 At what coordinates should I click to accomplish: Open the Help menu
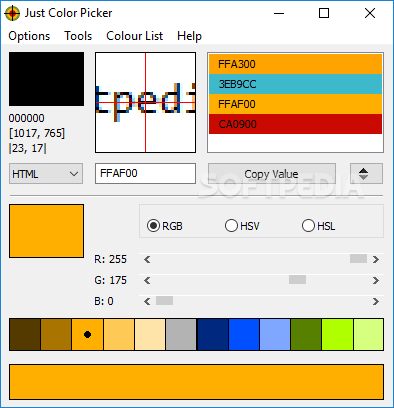(189, 36)
